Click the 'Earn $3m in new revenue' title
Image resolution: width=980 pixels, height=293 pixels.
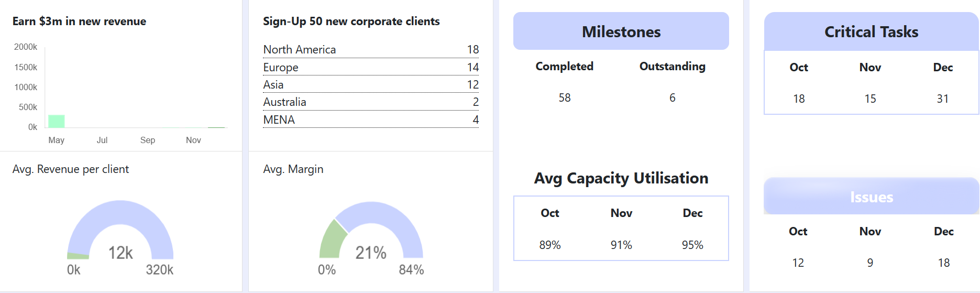79,21
